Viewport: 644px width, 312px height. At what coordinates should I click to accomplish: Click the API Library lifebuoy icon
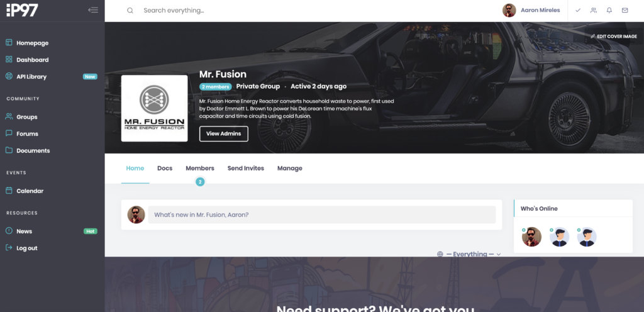coord(9,76)
